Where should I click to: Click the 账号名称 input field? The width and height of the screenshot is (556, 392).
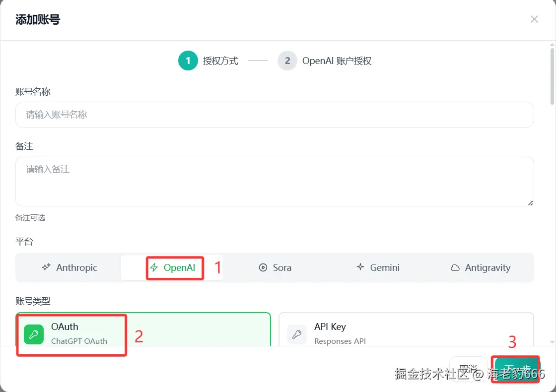[x=275, y=115]
